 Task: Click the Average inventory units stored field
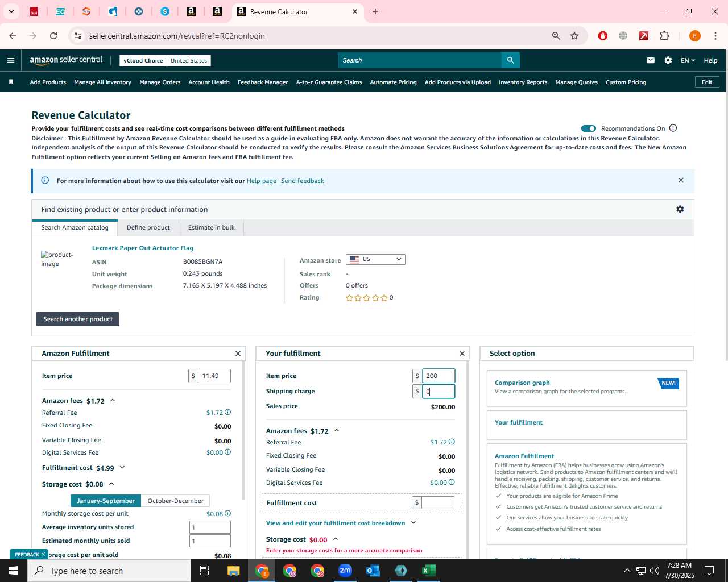[x=210, y=527]
